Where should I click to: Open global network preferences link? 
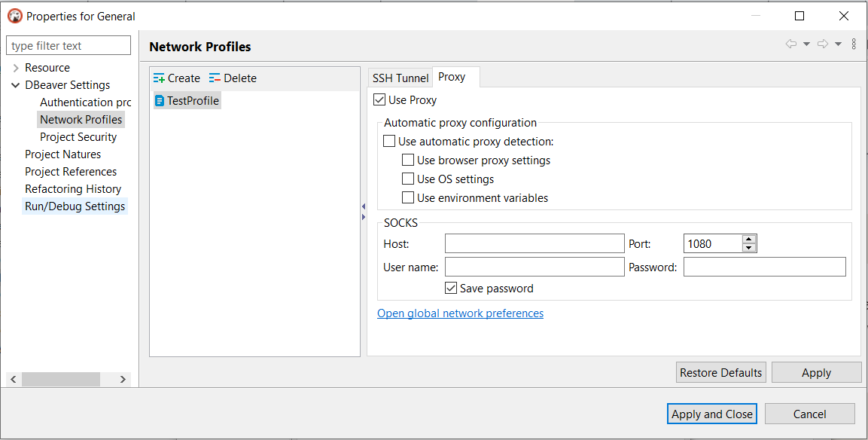click(460, 313)
